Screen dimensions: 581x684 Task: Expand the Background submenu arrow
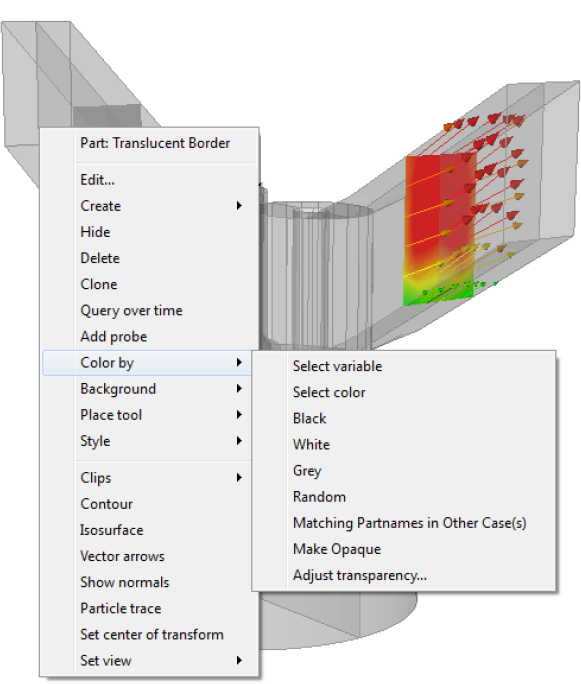239,388
